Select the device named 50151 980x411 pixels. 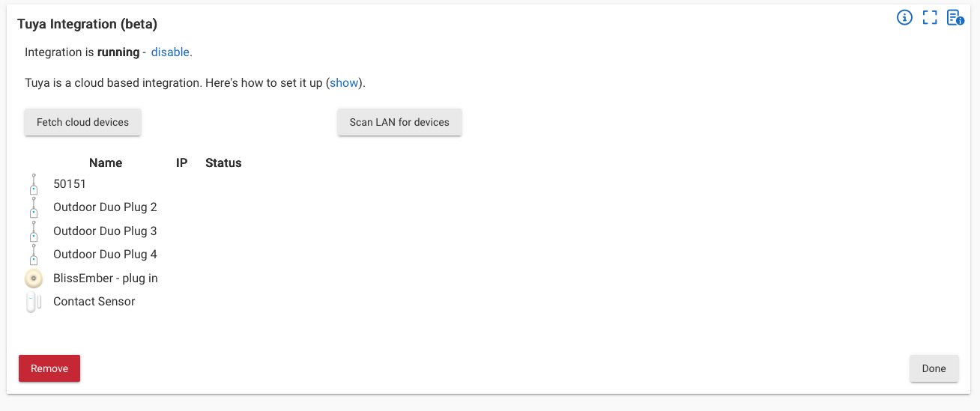(70, 183)
